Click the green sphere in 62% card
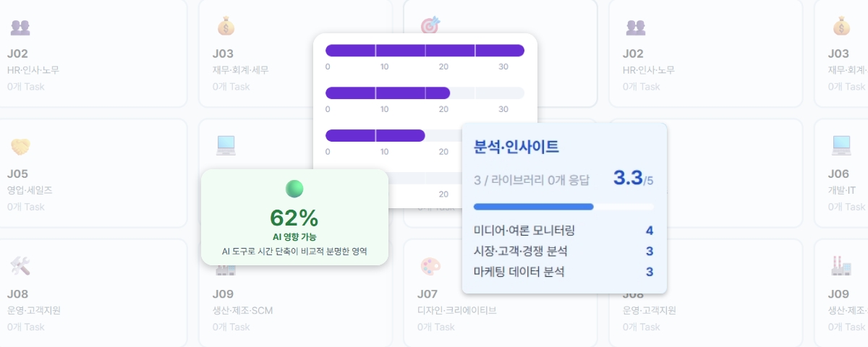This screenshot has height=347, width=868. tap(294, 189)
